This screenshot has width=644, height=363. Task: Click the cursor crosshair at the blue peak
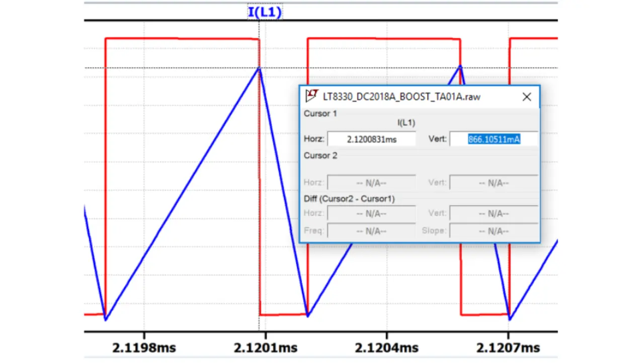tap(259, 68)
